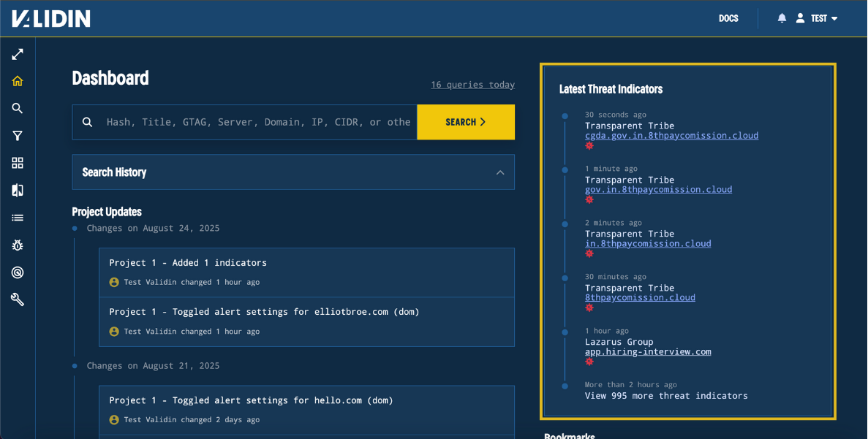
Task: Open the DOCS menu item
Action: point(728,19)
